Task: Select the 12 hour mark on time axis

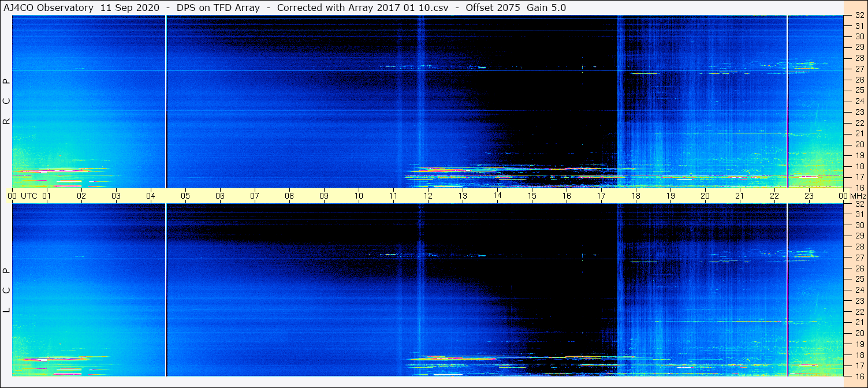Action: [x=428, y=196]
